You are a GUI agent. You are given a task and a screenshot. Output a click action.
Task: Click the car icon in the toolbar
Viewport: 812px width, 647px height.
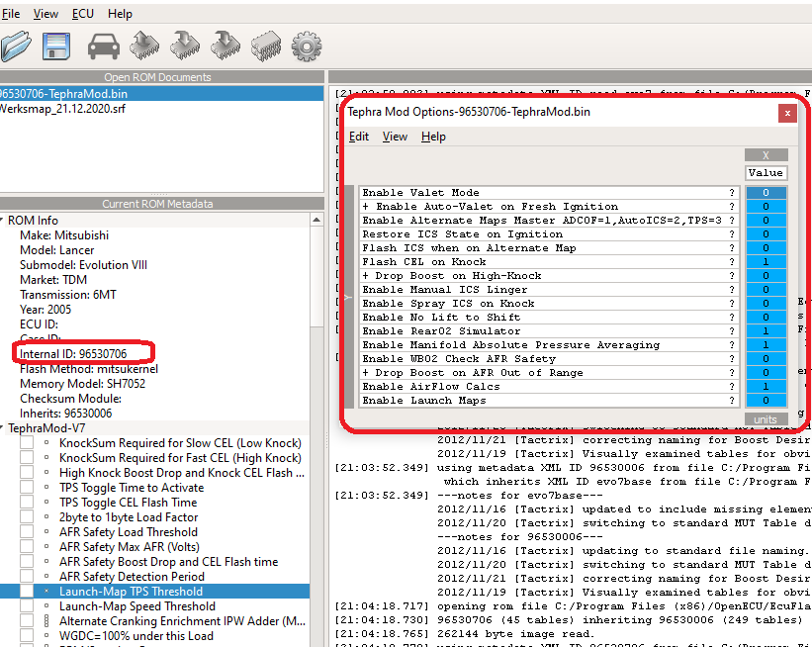(104, 46)
